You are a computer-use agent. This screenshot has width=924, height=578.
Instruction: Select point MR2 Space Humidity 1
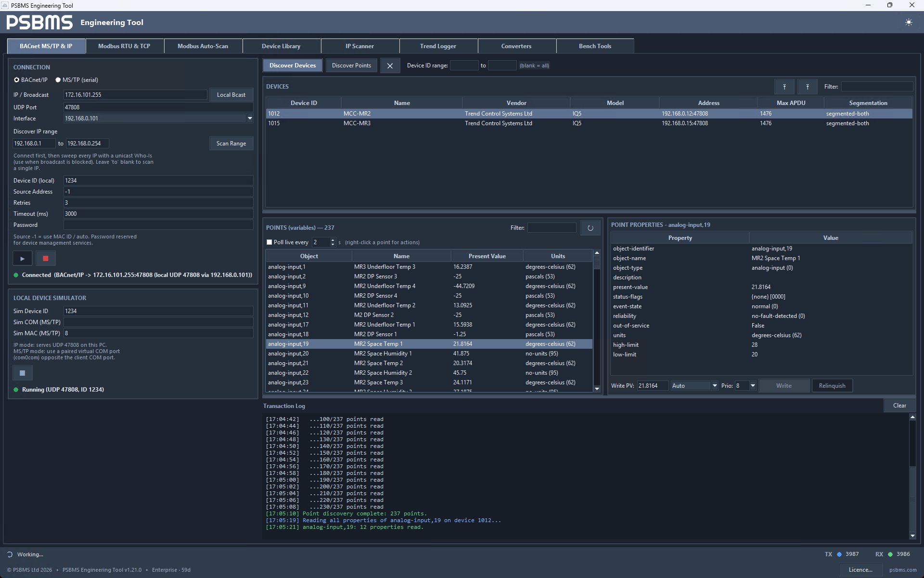429,354
